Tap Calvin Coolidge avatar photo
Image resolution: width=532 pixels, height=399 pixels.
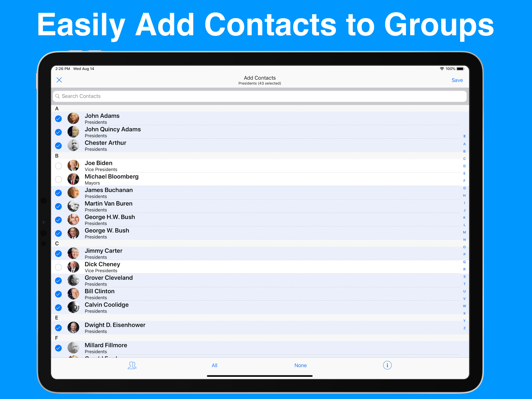click(73, 307)
